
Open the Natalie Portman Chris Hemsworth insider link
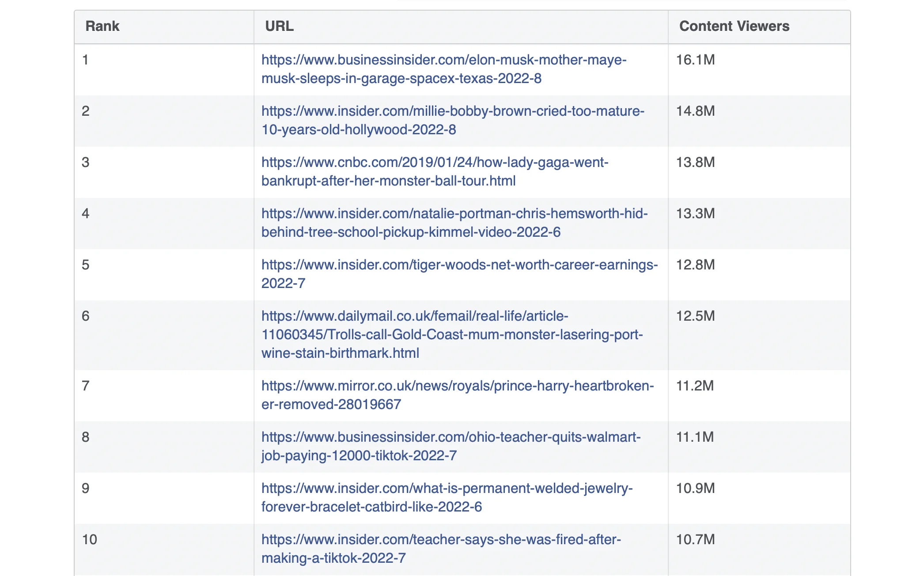pyautogui.click(x=454, y=223)
